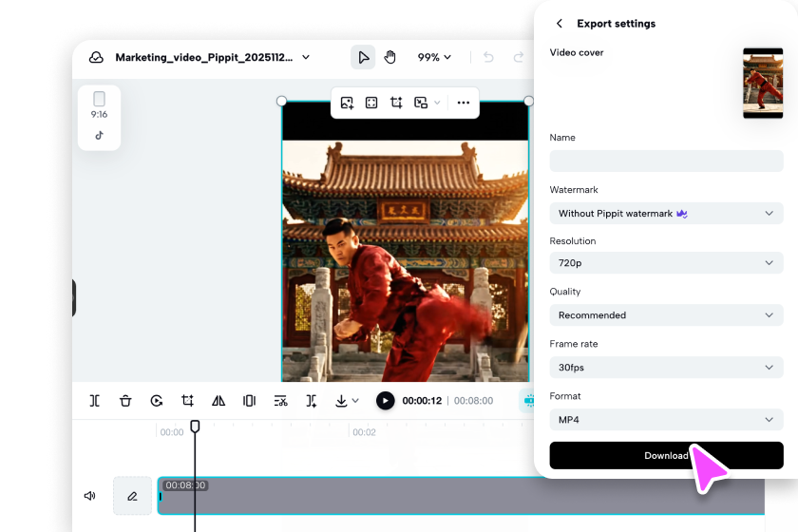
Task: Click the current time 00:00:12 readout
Action: [x=422, y=401]
